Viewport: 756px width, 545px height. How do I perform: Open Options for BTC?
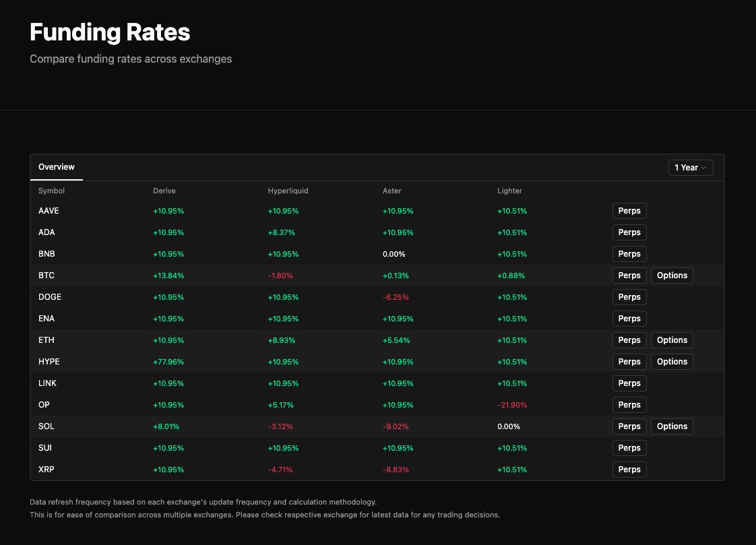coord(672,276)
